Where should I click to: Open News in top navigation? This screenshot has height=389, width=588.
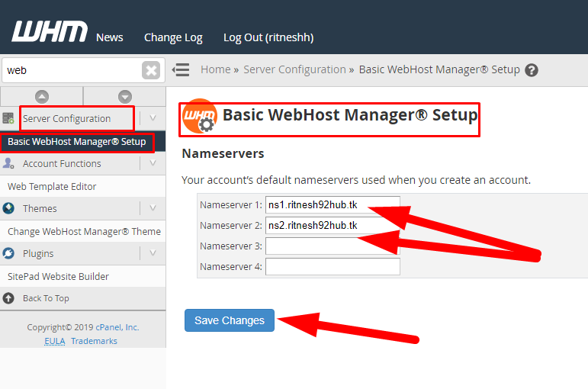110,37
